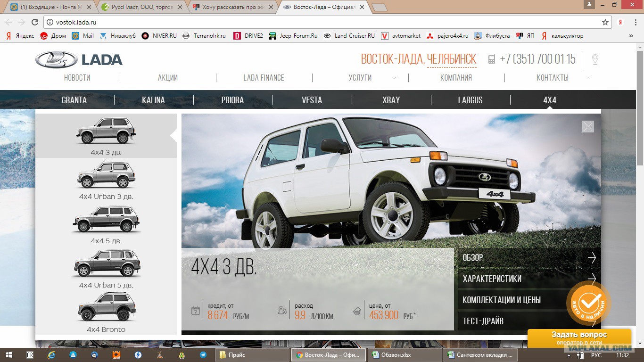The height and width of the screenshot is (362, 644).
Task: Open Комплектации и цены link
Action: click(529, 300)
